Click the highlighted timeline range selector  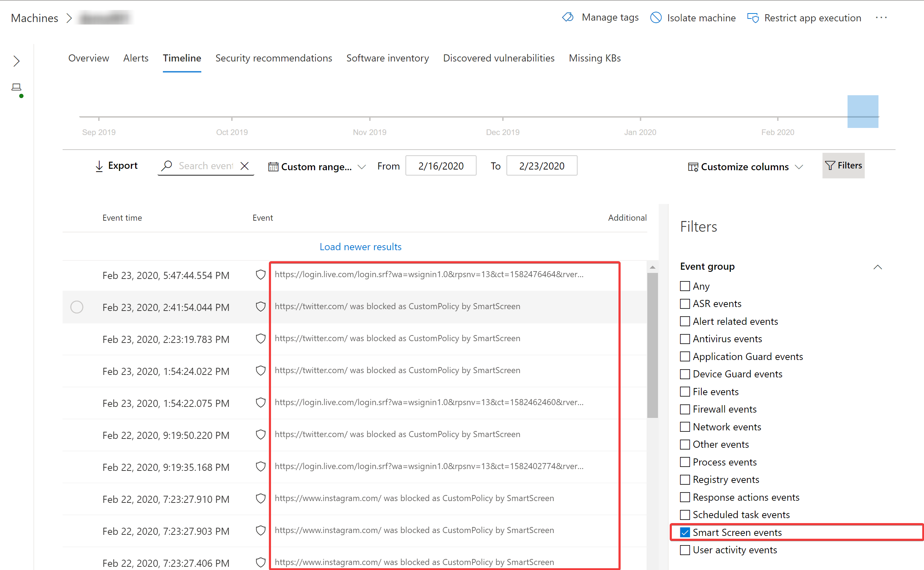[x=862, y=112]
